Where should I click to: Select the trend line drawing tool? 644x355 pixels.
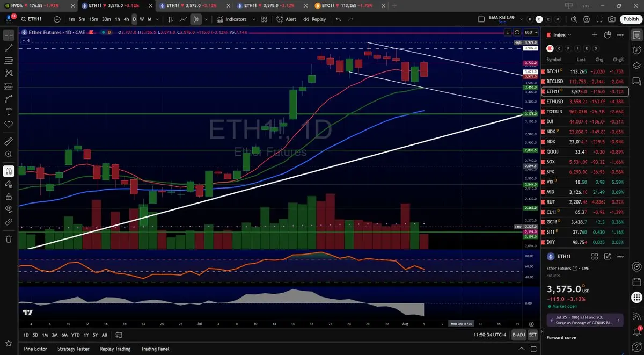(x=9, y=48)
